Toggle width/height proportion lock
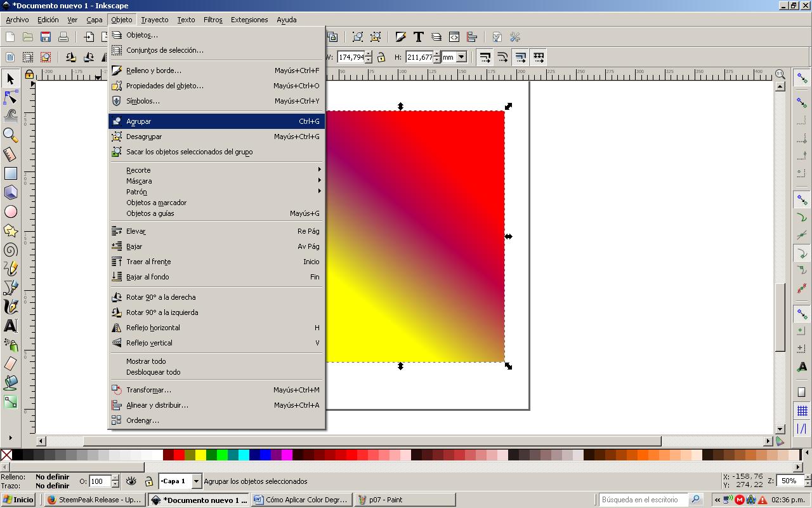Screen dimensions: 812x508 [381, 57]
